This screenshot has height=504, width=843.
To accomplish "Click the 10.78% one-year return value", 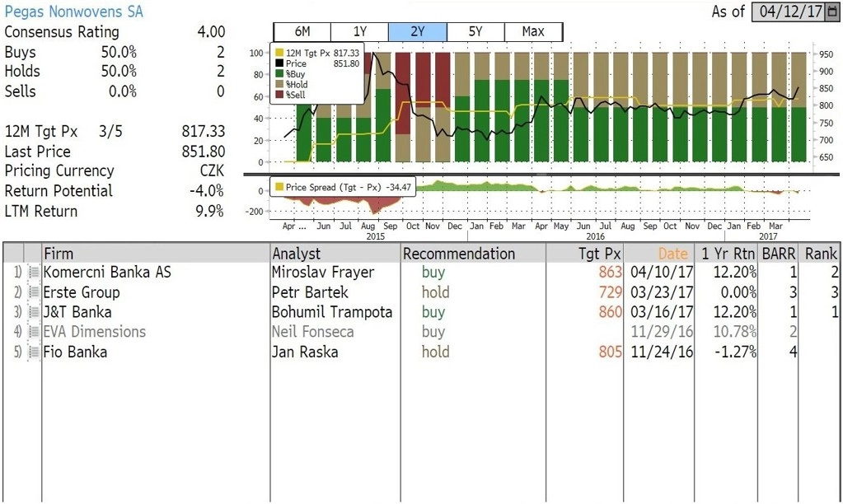I will 734,332.
